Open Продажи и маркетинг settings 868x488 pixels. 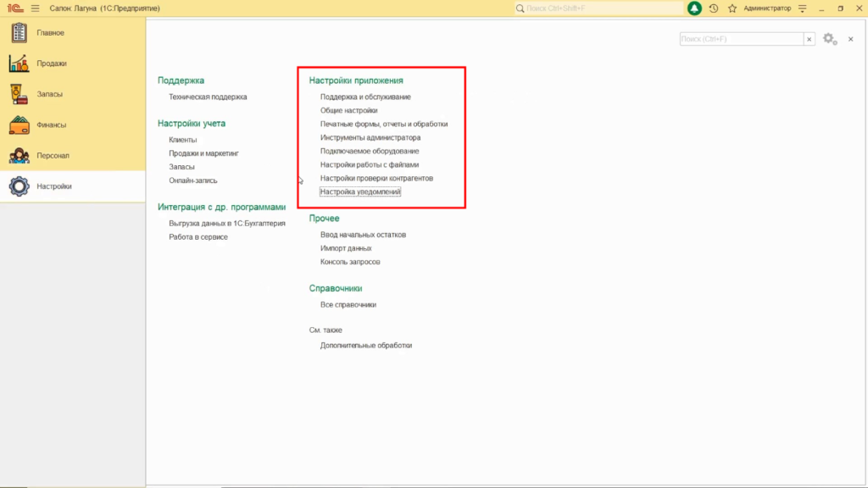pos(203,153)
